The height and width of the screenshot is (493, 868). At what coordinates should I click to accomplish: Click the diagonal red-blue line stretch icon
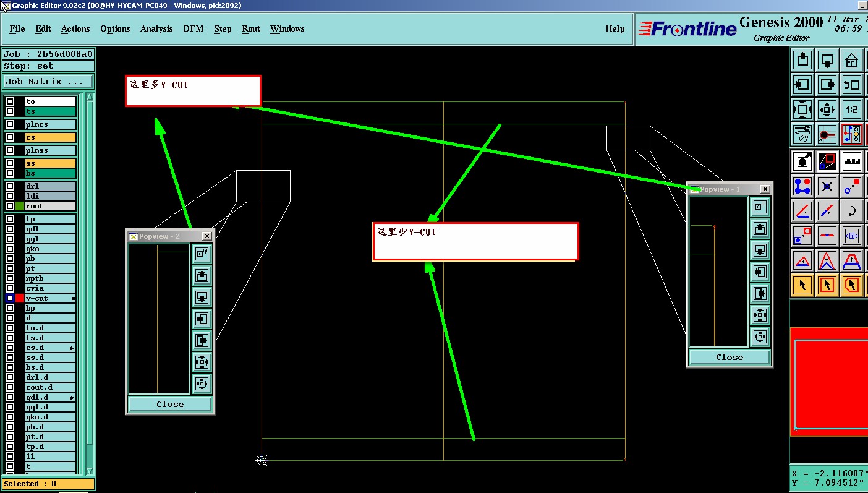point(827,211)
